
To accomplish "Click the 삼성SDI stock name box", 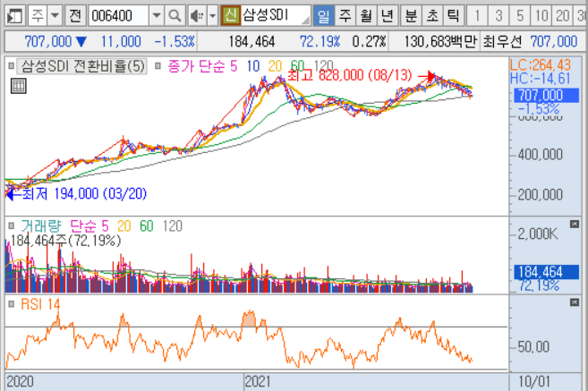I will point(276,16).
